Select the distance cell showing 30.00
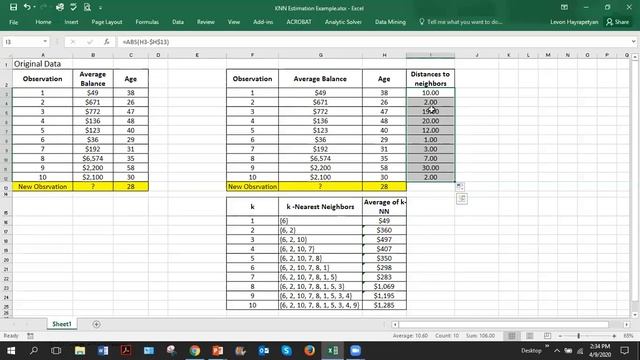Viewport: 640px width, 360px height. coord(430,168)
